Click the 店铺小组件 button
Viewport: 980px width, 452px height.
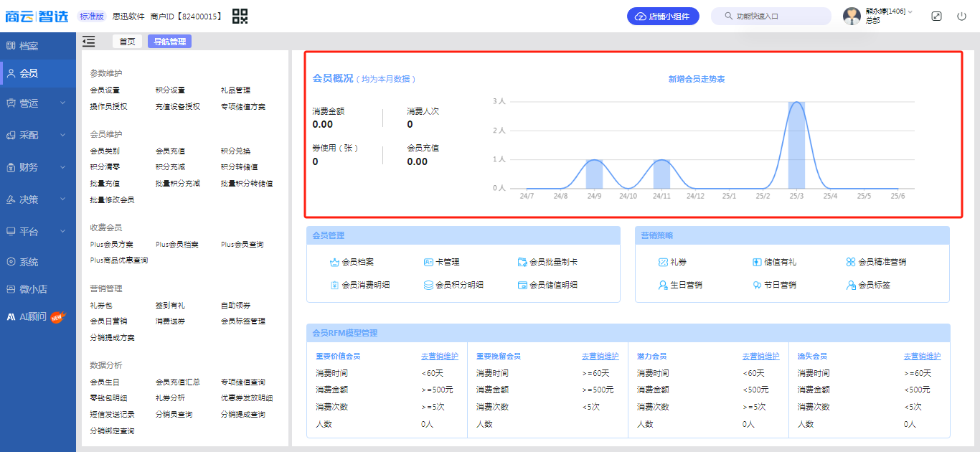coord(663,16)
